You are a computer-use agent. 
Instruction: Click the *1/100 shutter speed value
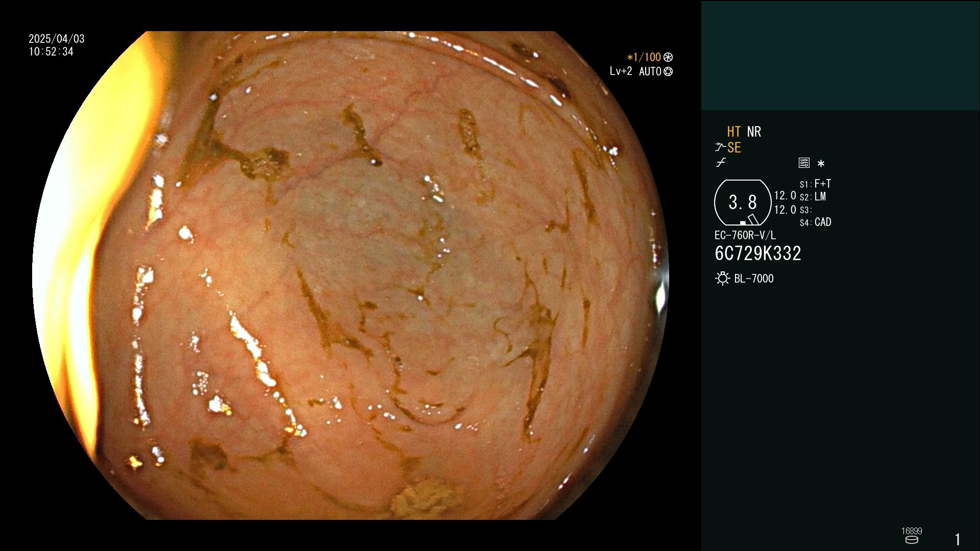644,57
